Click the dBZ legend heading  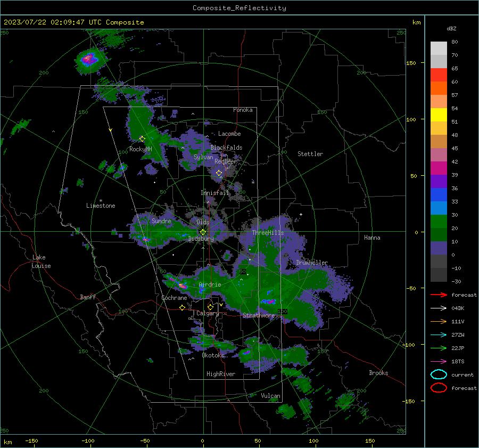(451, 28)
